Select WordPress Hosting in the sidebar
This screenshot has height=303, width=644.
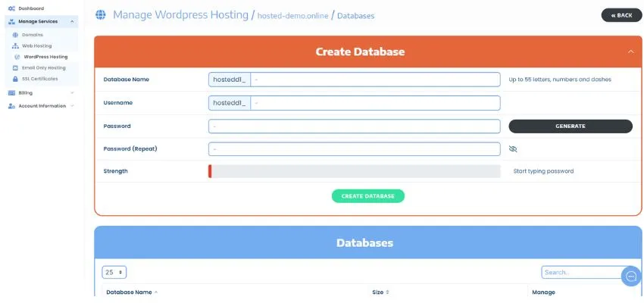45,57
